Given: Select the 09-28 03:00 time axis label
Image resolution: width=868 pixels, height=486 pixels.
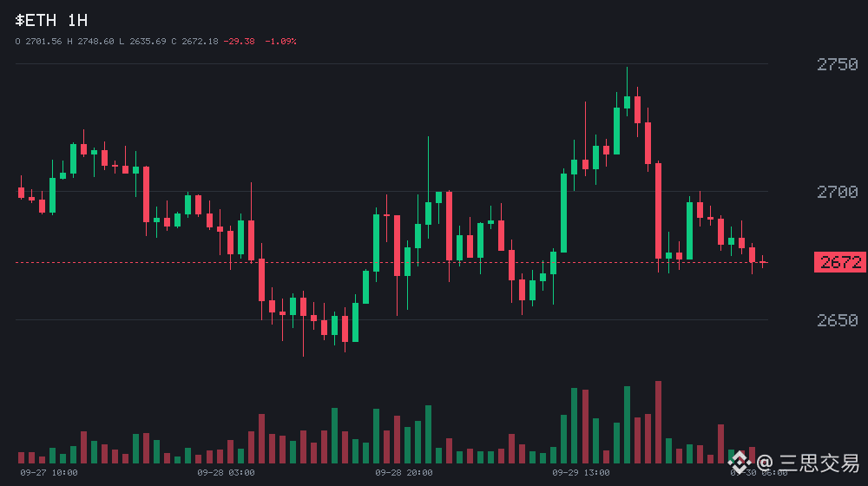Looking at the screenshot, I should pyautogui.click(x=226, y=473).
